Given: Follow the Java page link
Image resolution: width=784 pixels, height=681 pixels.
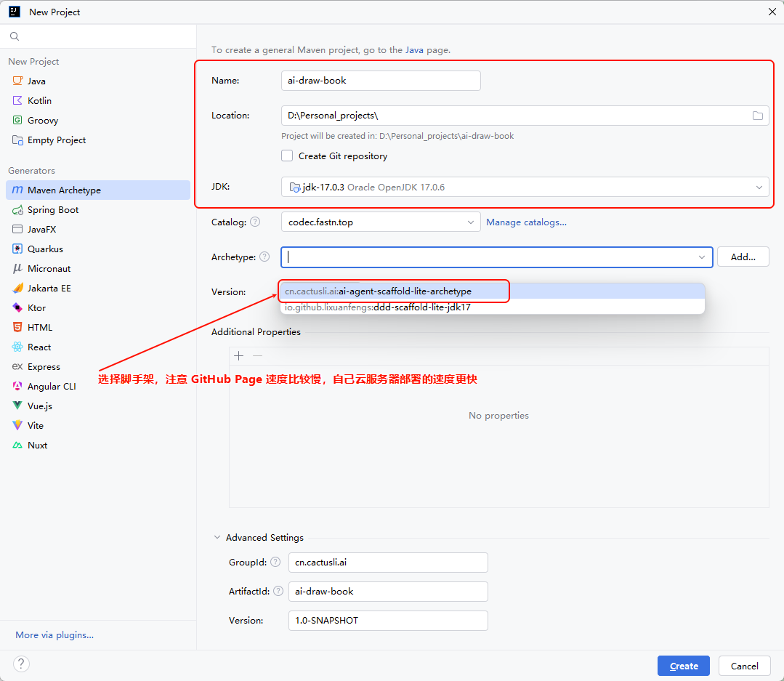Looking at the screenshot, I should click(414, 50).
